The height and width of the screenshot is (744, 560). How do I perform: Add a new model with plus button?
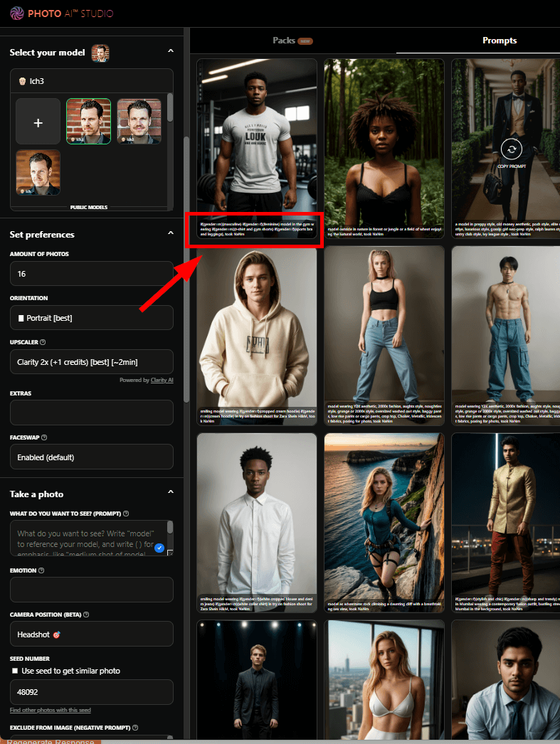tap(38, 122)
